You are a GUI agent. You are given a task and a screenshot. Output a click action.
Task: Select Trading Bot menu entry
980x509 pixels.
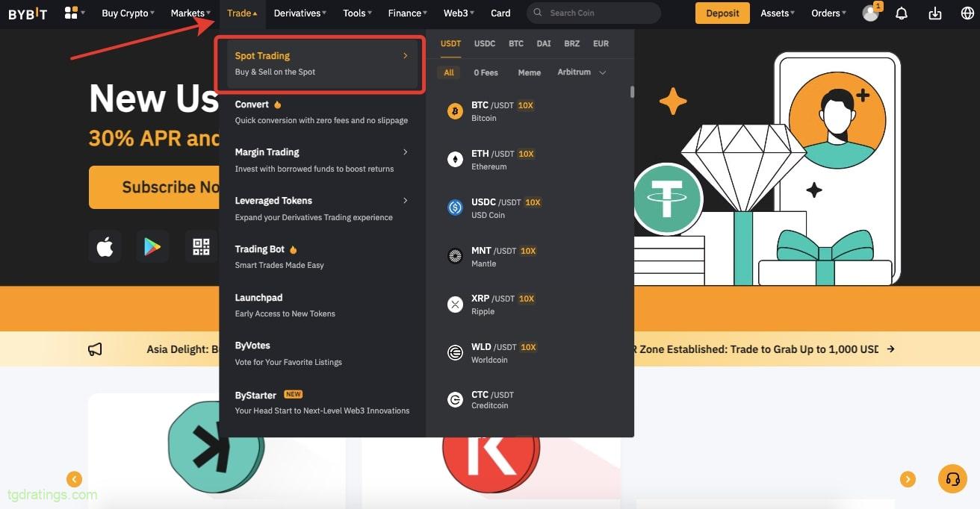click(x=322, y=257)
